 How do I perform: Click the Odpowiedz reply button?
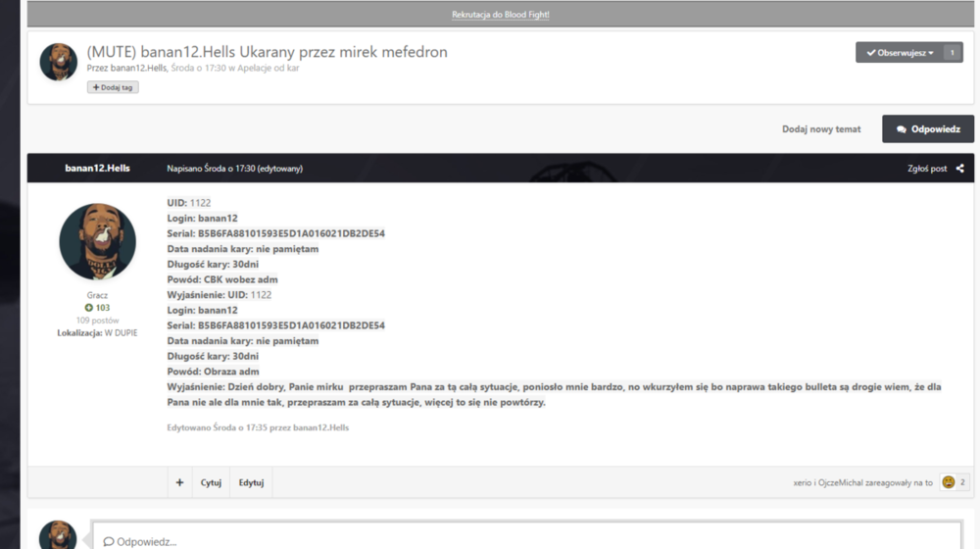[927, 128]
